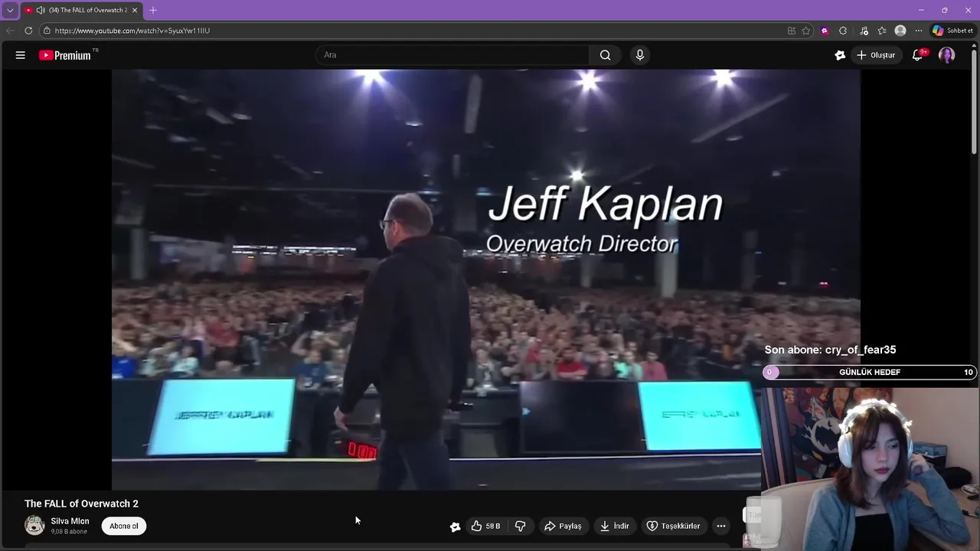Like the video with thumbs up

486,526
